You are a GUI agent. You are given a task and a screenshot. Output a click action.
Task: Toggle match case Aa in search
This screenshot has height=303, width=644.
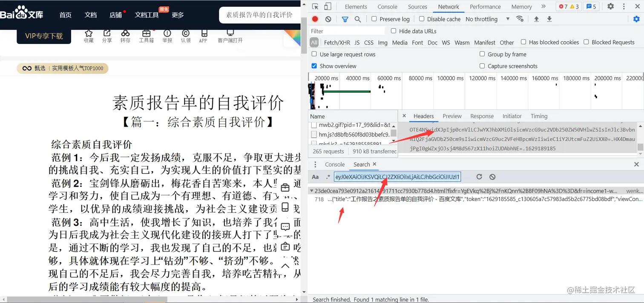click(315, 177)
